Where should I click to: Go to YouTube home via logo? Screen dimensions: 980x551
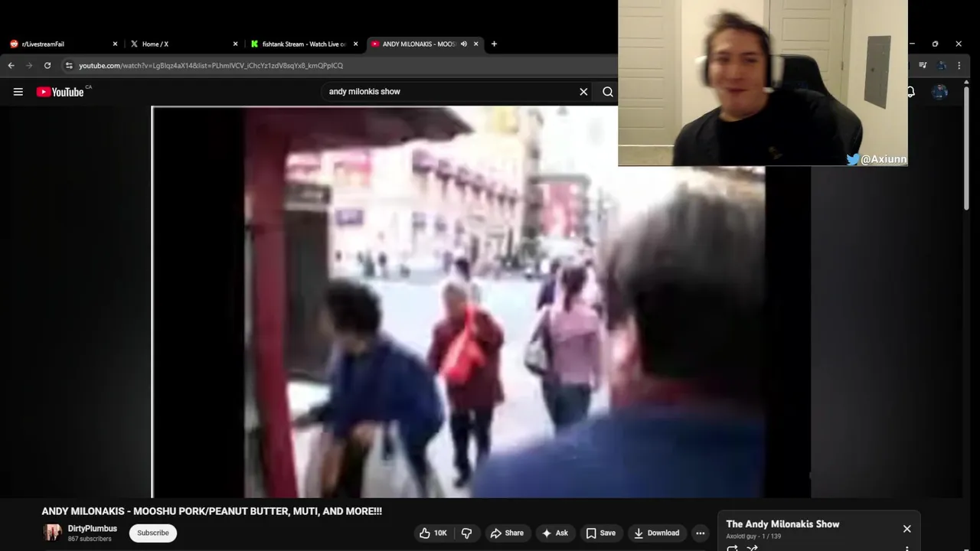coord(60,92)
